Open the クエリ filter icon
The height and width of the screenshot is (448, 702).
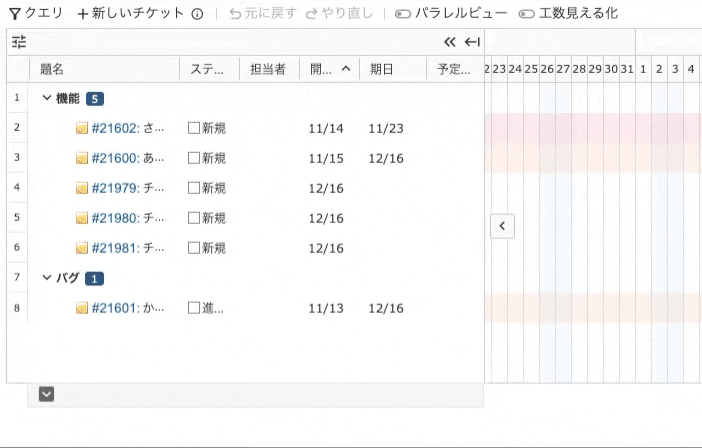[15, 14]
